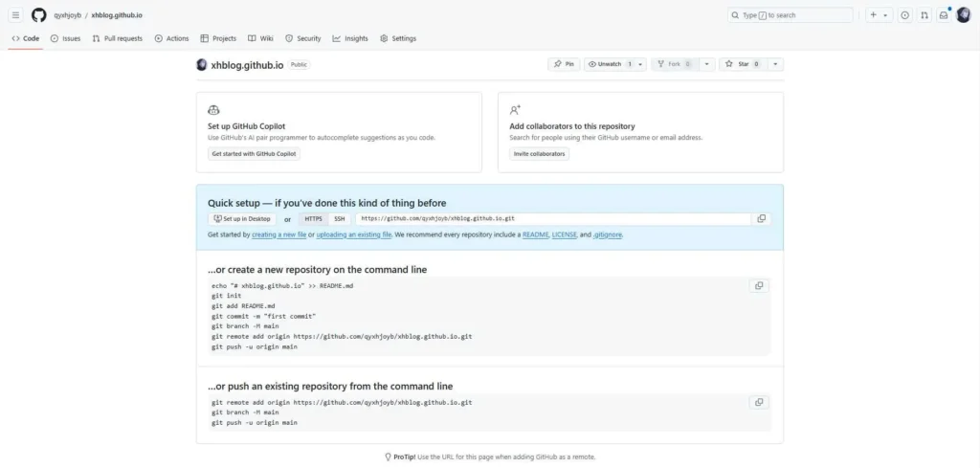Select the HTTPS protocol toggle

[313, 219]
